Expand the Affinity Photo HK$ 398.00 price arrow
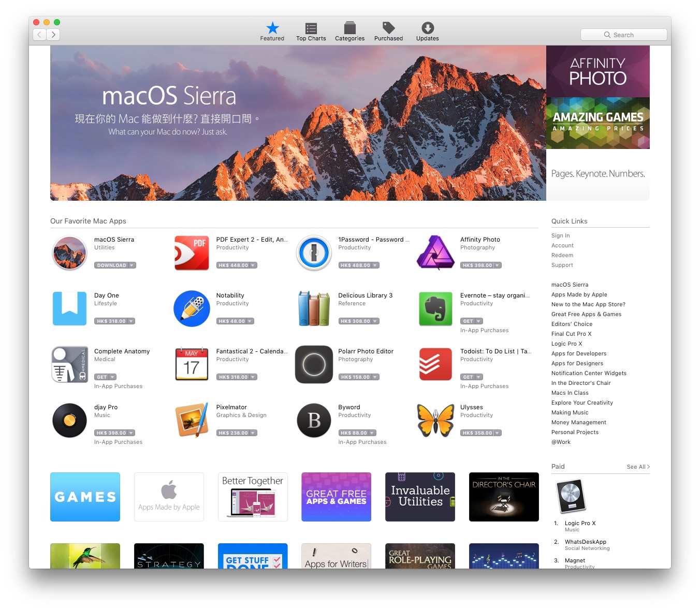Image resolution: width=700 pixels, height=610 pixels. tap(498, 265)
